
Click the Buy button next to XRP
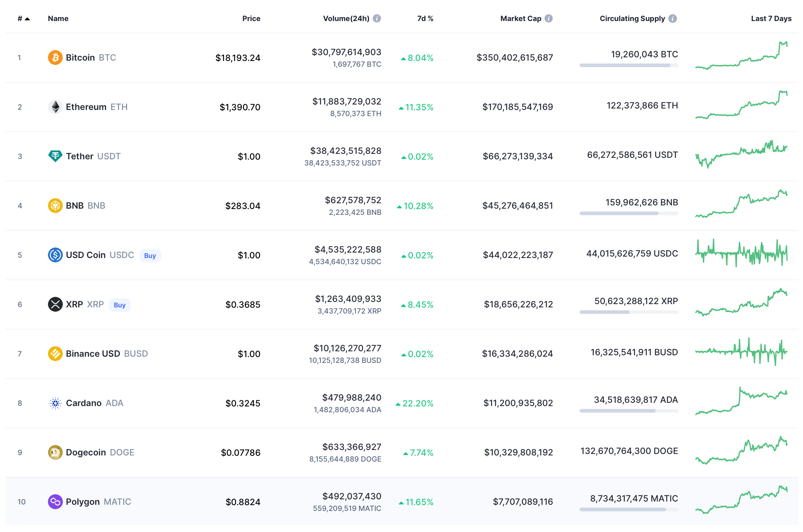(x=119, y=305)
